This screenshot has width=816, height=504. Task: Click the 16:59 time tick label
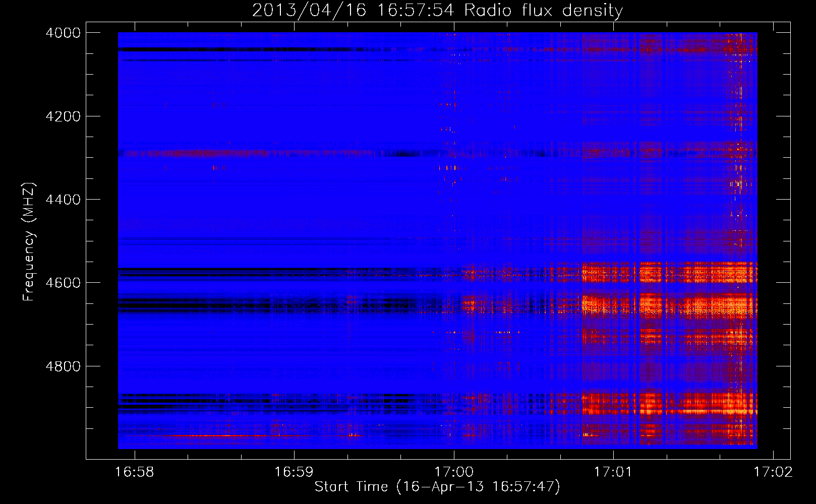point(294,472)
